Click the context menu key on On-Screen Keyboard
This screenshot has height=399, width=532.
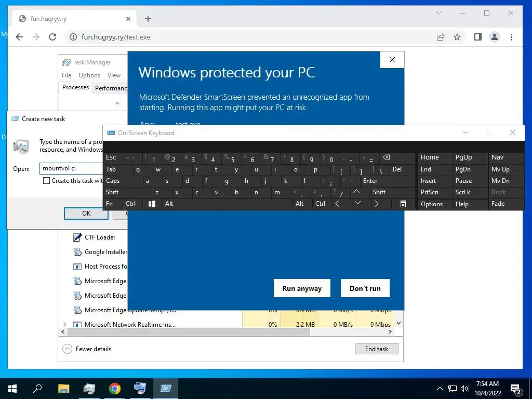tap(403, 204)
